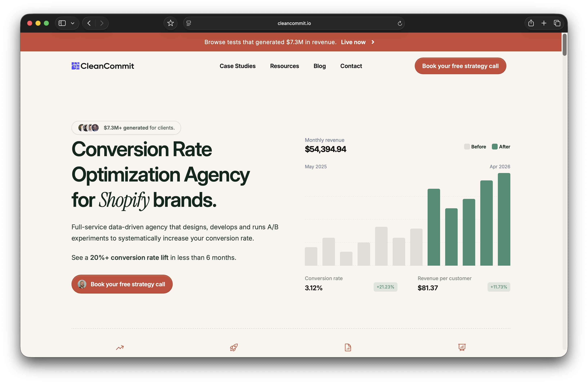The height and width of the screenshot is (384, 588).
Task: Open the Blog menu item
Action: point(320,66)
